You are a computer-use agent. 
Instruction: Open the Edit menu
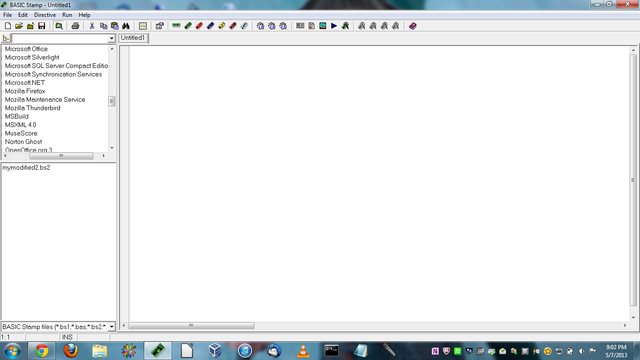(x=23, y=15)
